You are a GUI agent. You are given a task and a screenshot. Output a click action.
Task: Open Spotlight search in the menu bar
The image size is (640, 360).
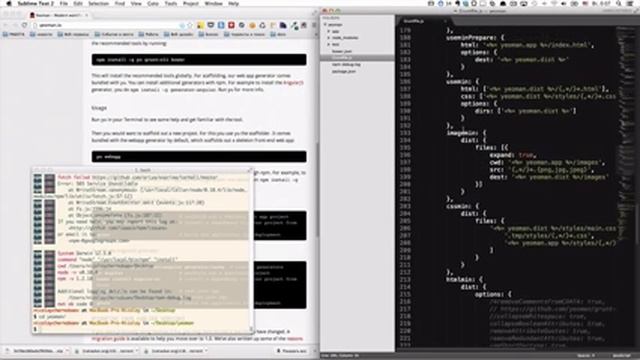(619, 3)
